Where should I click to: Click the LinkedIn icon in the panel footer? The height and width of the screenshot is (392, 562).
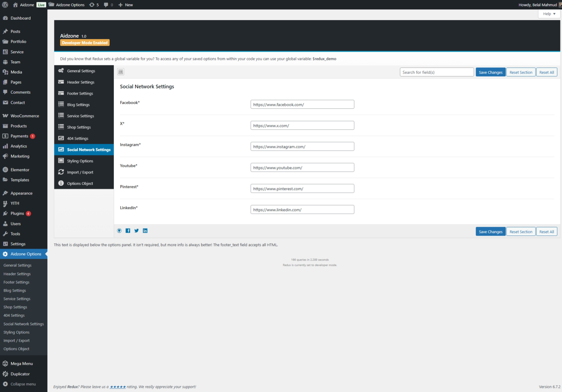coord(145,231)
